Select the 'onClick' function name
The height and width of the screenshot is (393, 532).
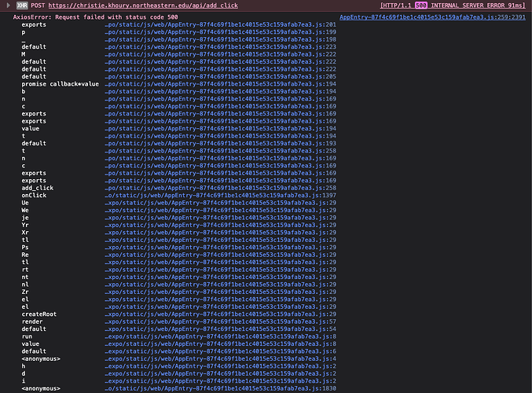[x=34, y=195]
